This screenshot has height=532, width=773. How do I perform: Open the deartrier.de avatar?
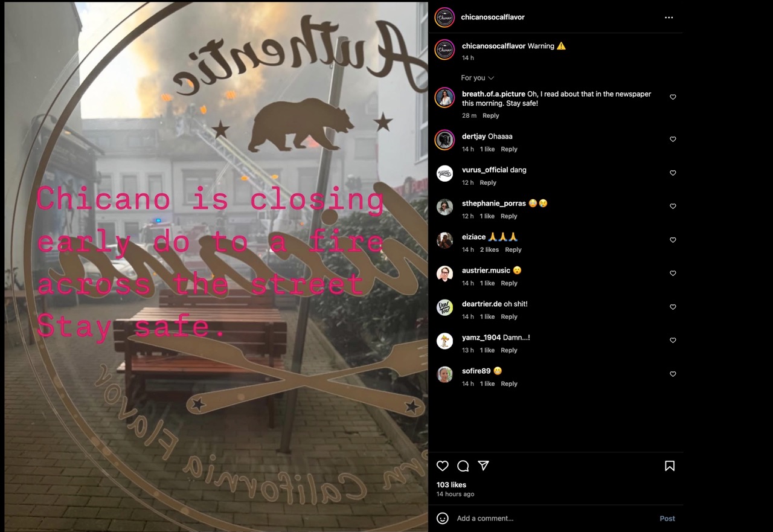coord(445,307)
